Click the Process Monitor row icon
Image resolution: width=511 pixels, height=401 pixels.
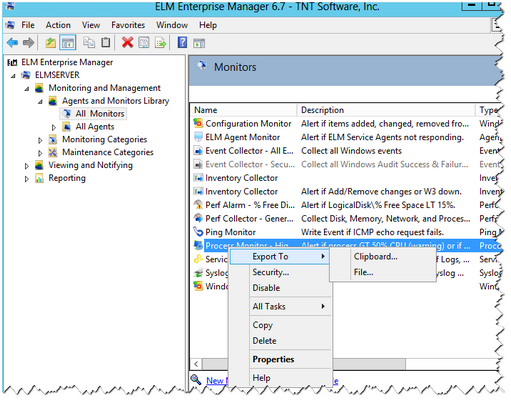(198, 245)
